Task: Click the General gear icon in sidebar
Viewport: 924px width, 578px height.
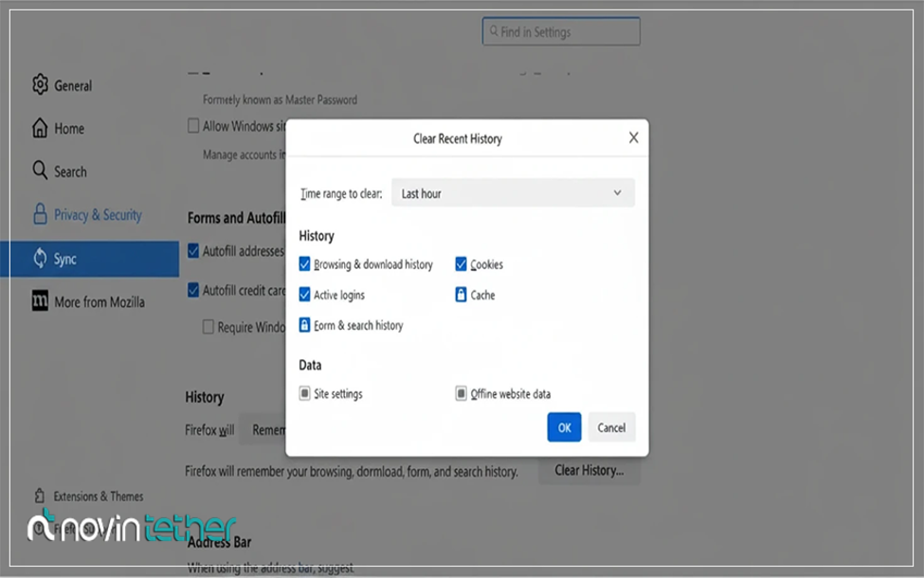Action: coord(40,85)
